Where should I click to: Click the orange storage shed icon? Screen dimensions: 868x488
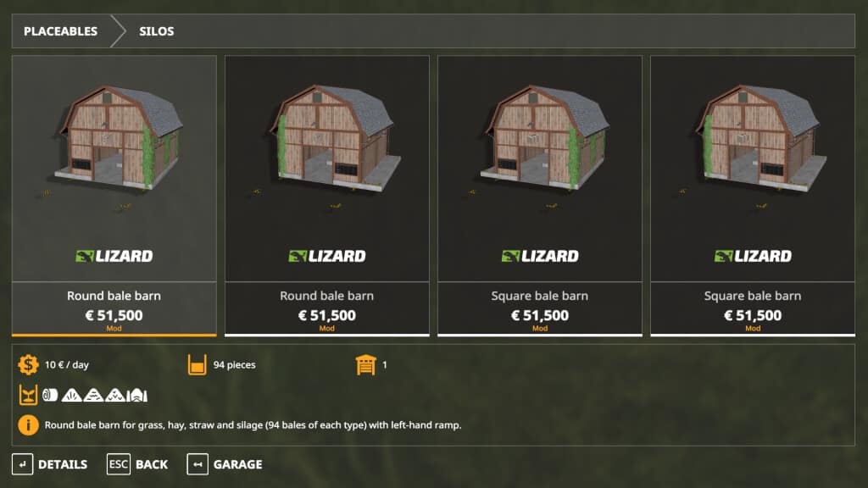tap(366, 364)
